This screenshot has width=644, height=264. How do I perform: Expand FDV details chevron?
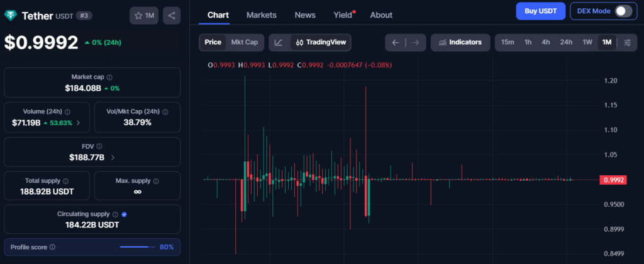112,157
